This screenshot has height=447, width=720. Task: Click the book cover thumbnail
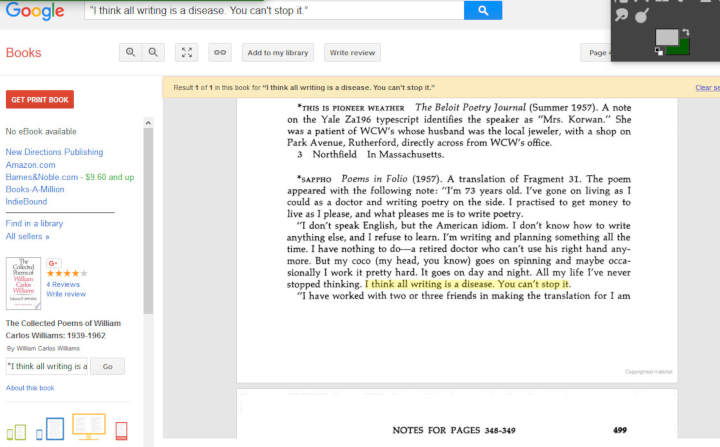[23, 283]
